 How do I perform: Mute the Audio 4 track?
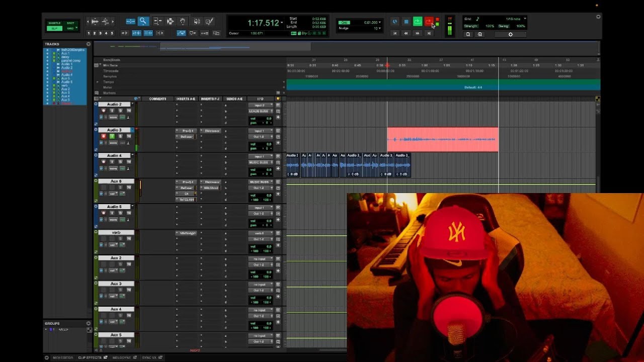[x=128, y=162]
